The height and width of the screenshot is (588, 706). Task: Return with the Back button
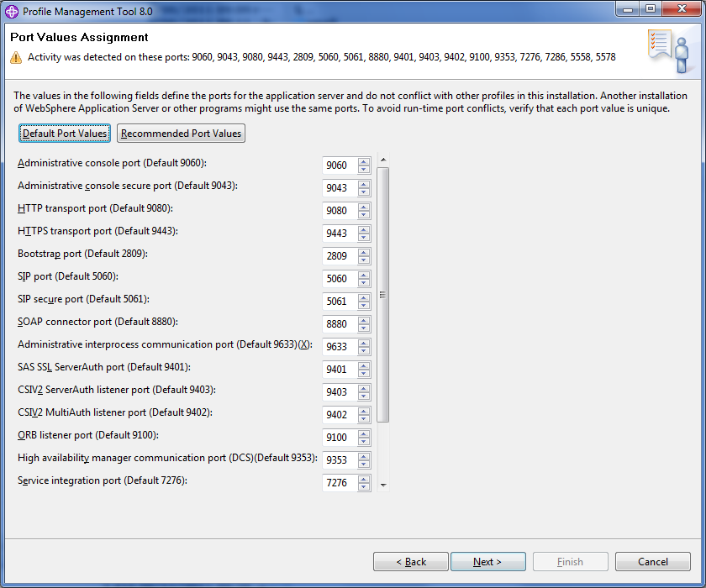[x=411, y=561]
